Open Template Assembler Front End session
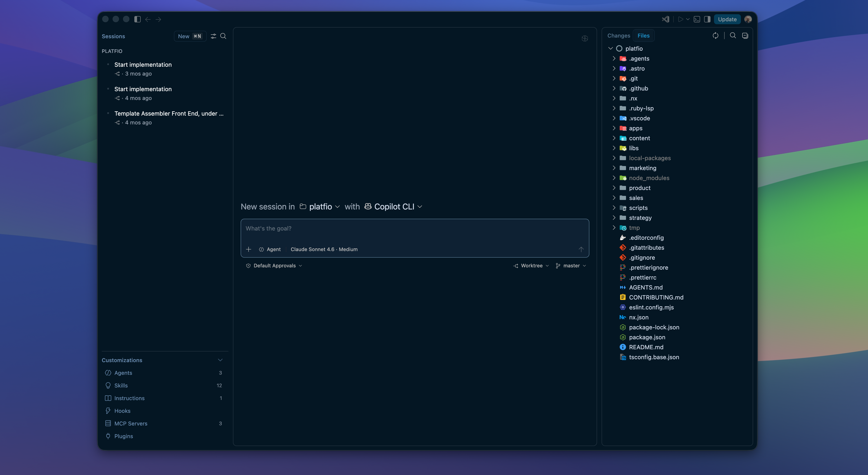The image size is (868, 475). (x=165, y=118)
